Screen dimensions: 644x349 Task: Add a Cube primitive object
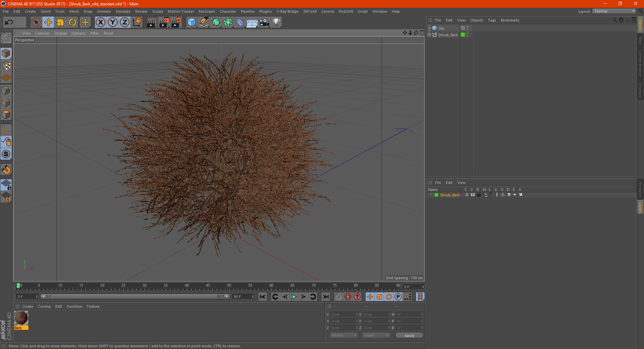[x=192, y=22]
